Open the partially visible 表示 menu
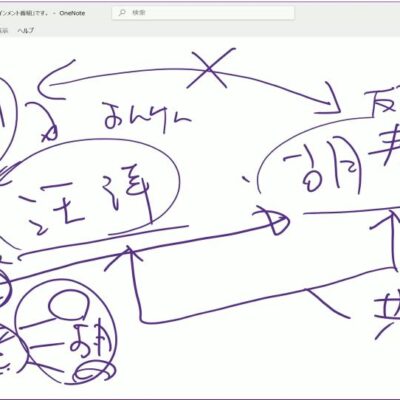Image resolution: width=400 pixels, height=400 pixels. [4, 31]
